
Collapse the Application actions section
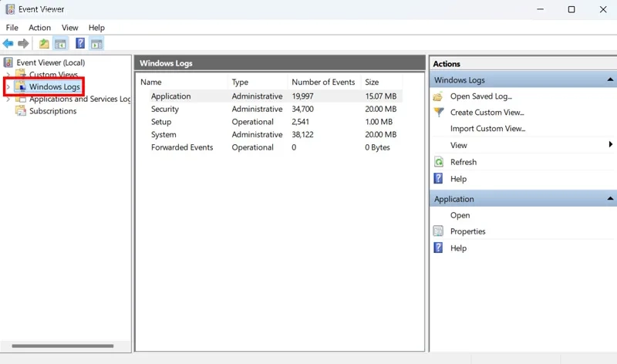point(610,199)
